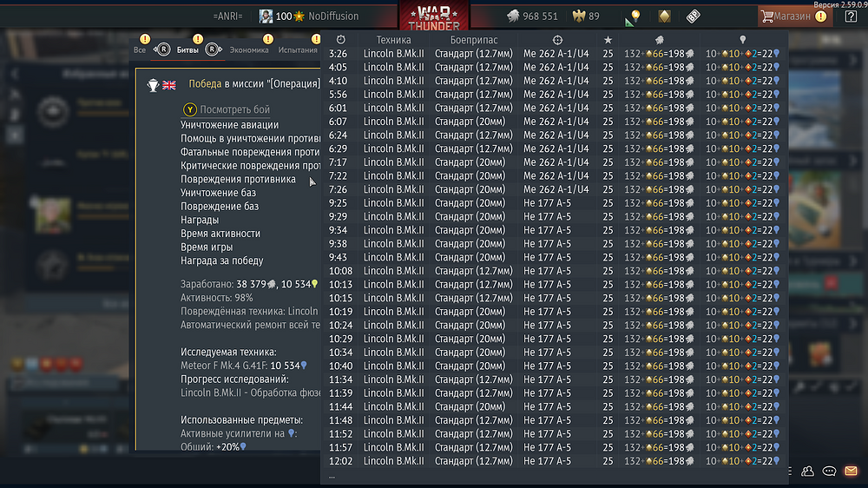The height and width of the screenshot is (488, 868).
Task: Open the Экономика tab
Action: [249, 49]
